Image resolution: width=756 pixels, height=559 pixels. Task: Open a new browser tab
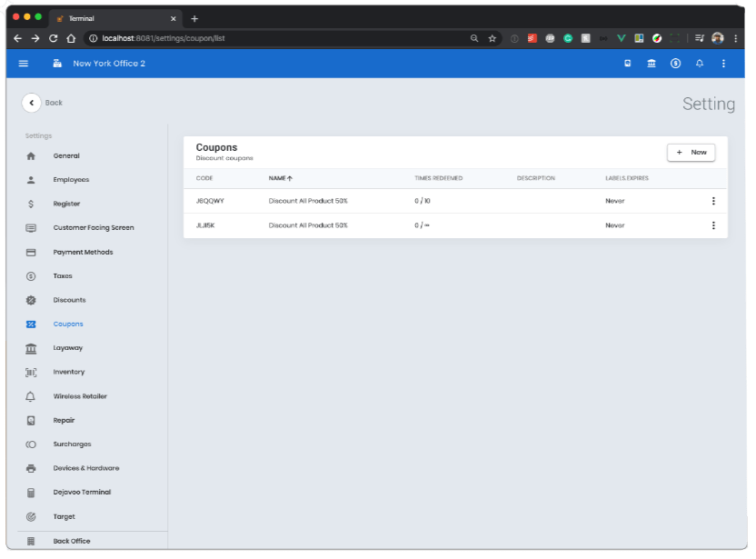194,19
